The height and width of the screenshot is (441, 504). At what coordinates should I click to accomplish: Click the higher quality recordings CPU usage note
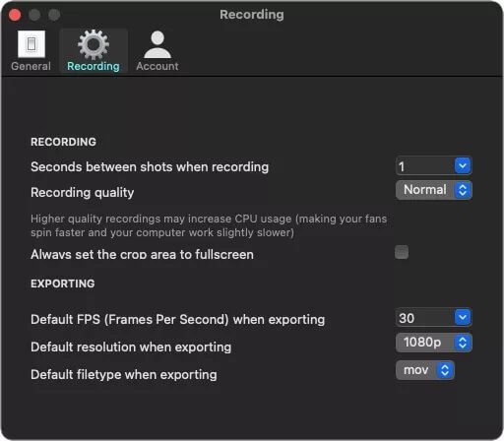click(209, 225)
